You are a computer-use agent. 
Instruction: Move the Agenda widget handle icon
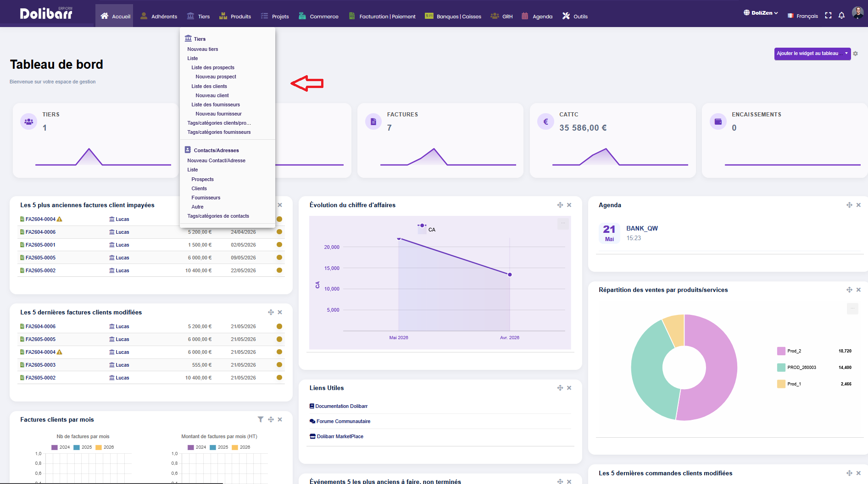849,205
